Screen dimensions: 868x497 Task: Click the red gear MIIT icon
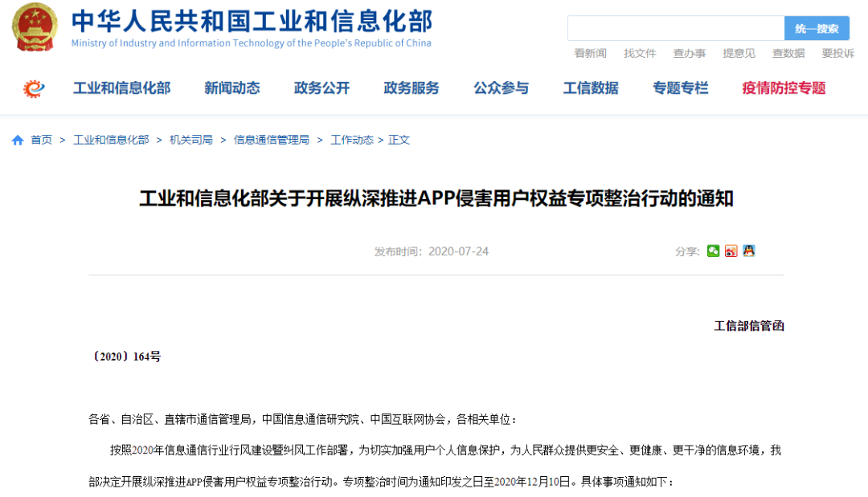(35, 88)
